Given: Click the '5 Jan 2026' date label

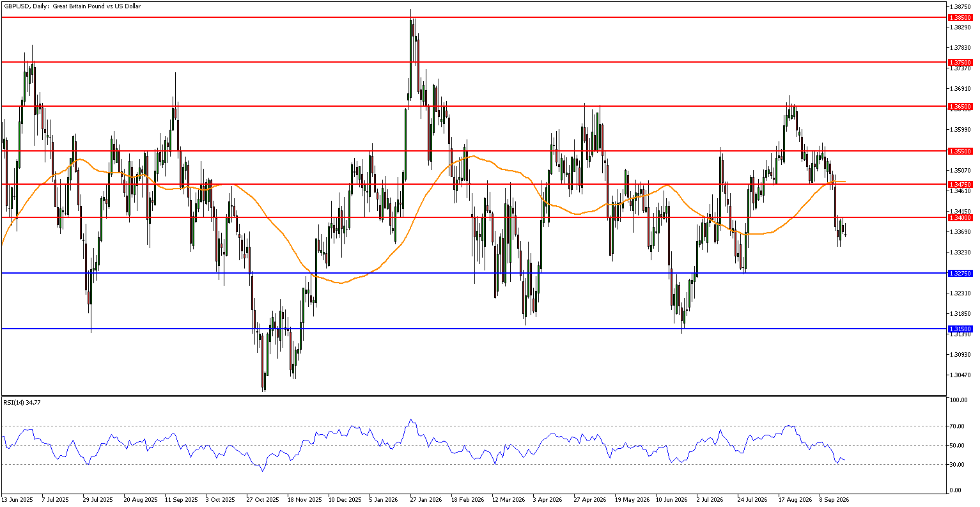Looking at the screenshot, I should [384, 499].
